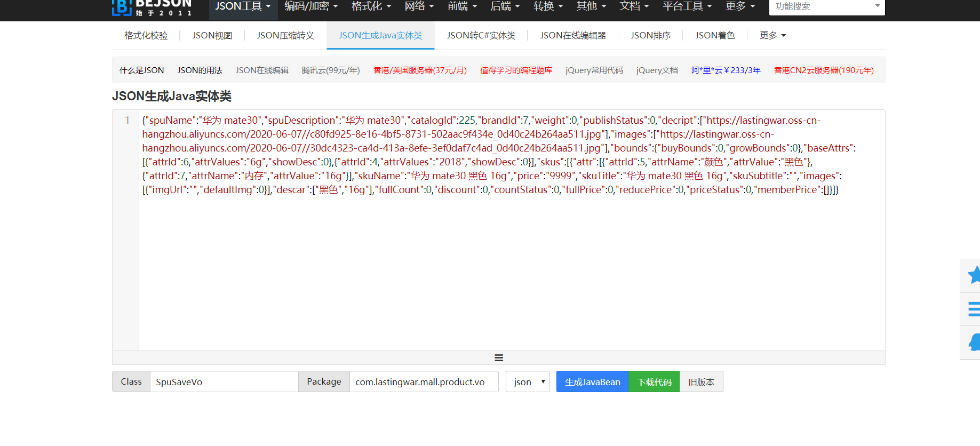Open the jQuery常用代码 link
Screen dimensions: 980x446
594,70
